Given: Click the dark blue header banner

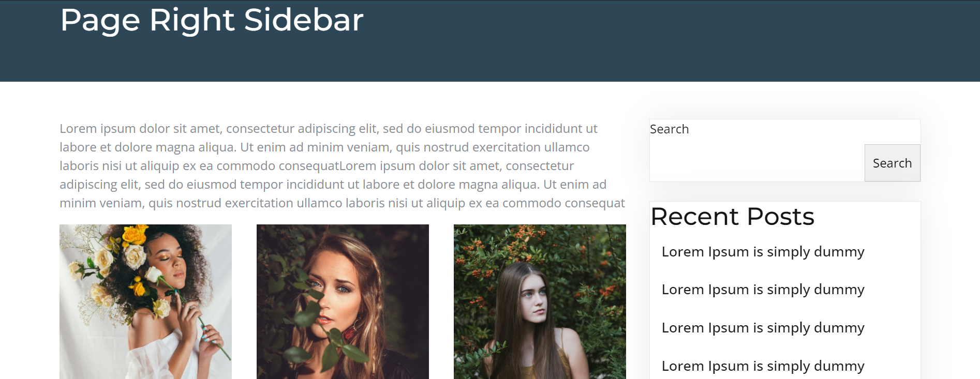Looking at the screenshot, I should 490,41.
